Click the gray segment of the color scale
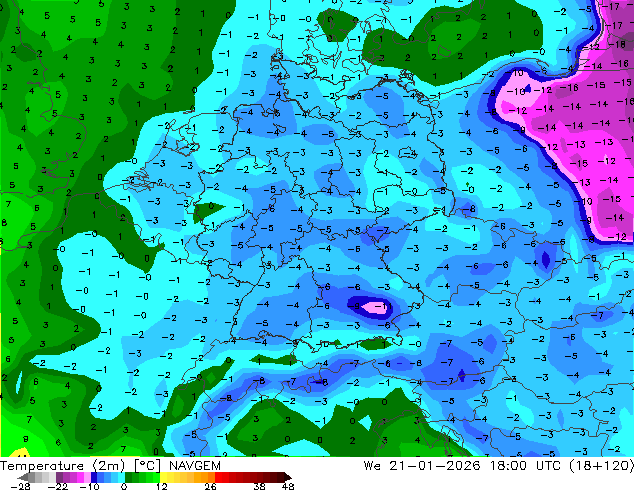The image size is (634, 490). (x=32, y=477)
